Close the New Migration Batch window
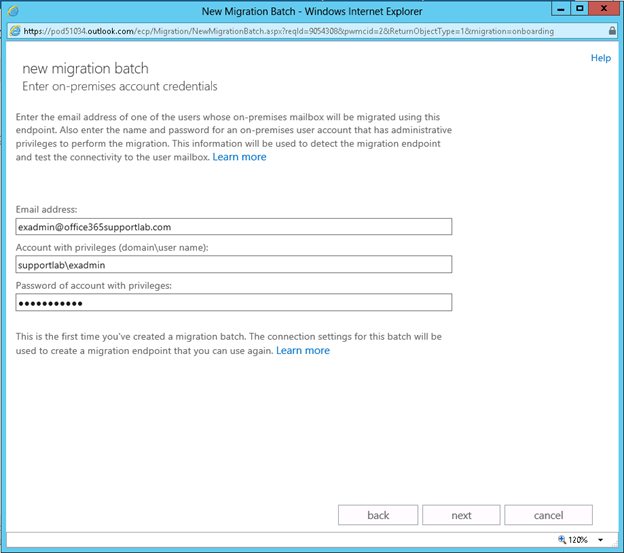This screenshot has height=553, width=624. point(604,9)
